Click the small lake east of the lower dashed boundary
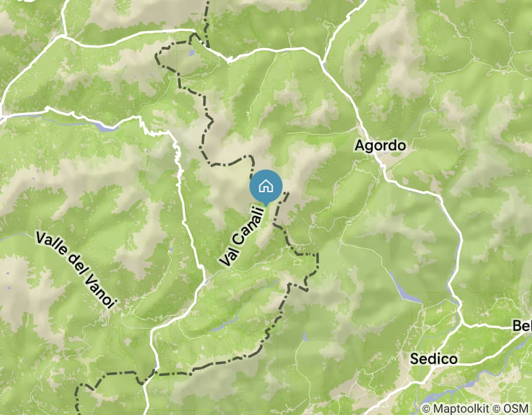The width and height of the screenshot is (532, 415). (305, 337)
